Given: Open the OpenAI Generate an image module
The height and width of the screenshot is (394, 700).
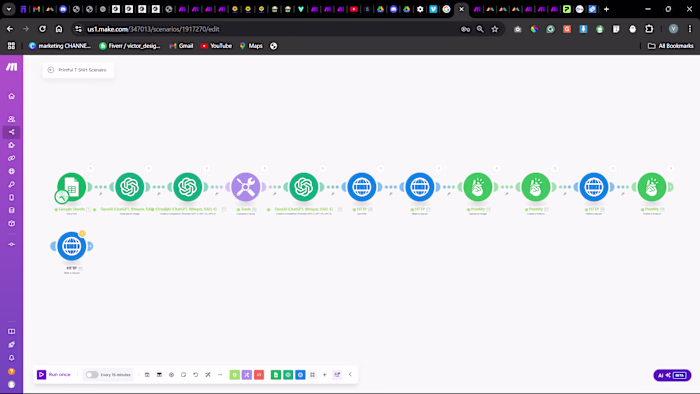Looking at the screenshot, I should pyautogui.click(x=129, y=187).
